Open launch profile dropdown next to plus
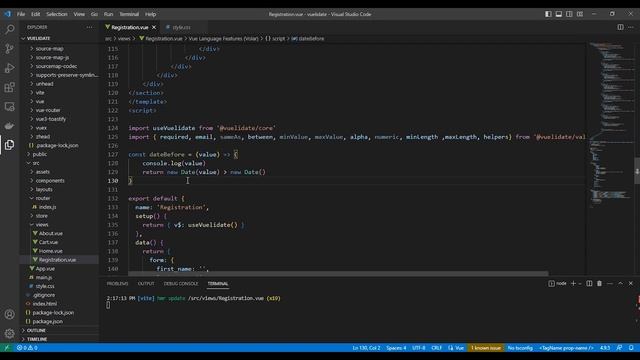The image size is (640, 360). tap(580, 283)
